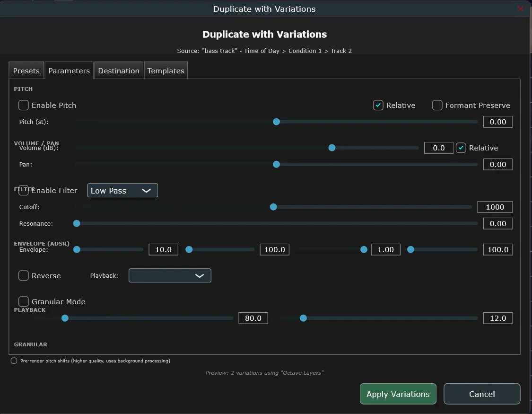Click the Cutoff slider handle

[x=273, y=207]
